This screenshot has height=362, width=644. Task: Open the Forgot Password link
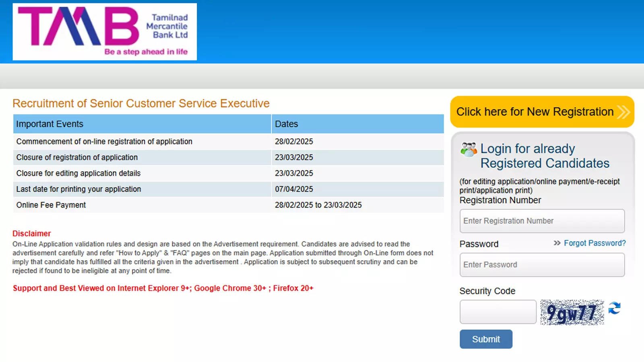(594, 243)
